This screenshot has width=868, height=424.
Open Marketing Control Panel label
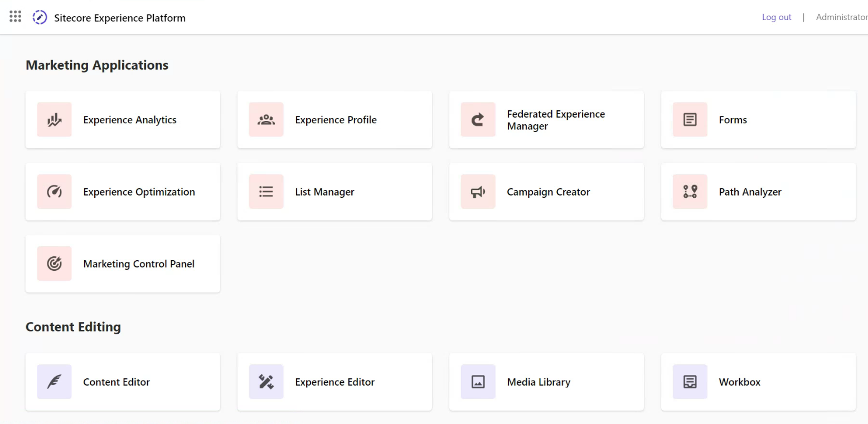[139, 264]
